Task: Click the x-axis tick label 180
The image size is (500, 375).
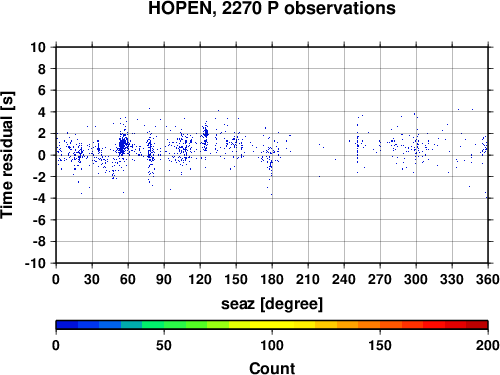Action: point(272,279)
